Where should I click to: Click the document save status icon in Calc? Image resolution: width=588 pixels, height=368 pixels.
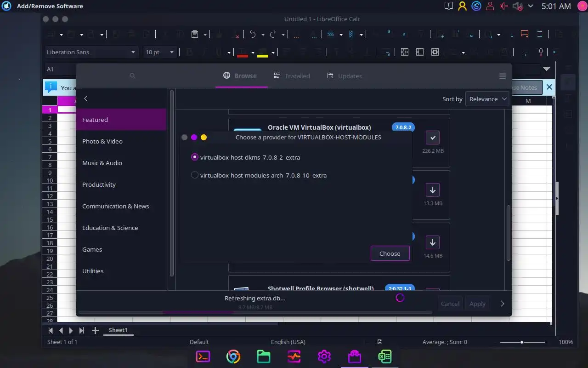380,342
